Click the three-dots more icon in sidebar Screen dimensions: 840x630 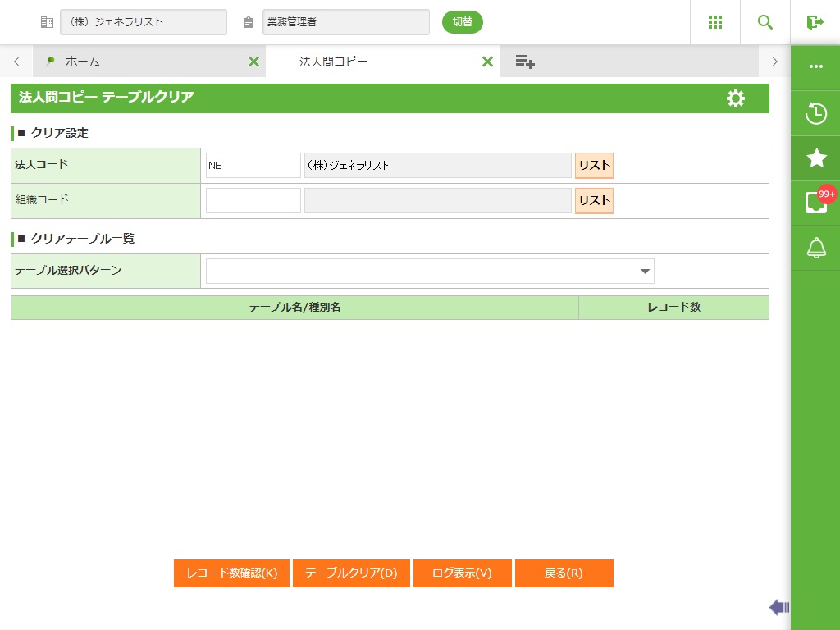pyautogui.click(x=815, y=67)
